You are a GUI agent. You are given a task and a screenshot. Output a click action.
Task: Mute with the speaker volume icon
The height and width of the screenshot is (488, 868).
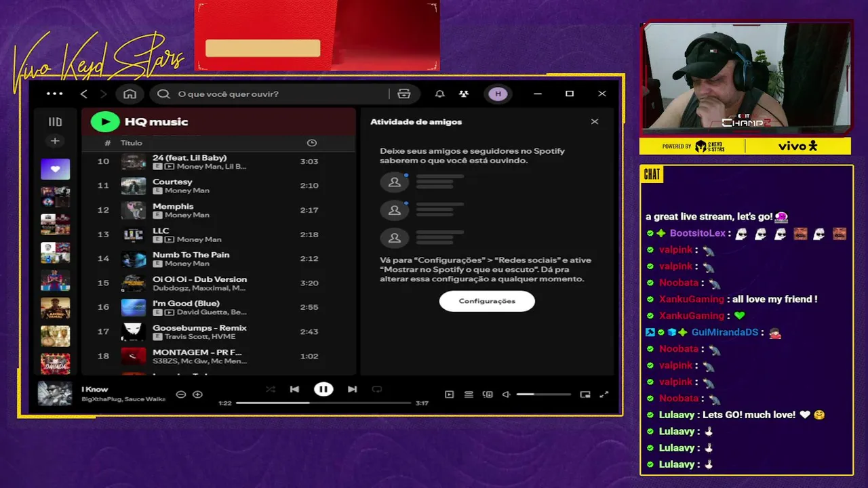coord(506,394)
